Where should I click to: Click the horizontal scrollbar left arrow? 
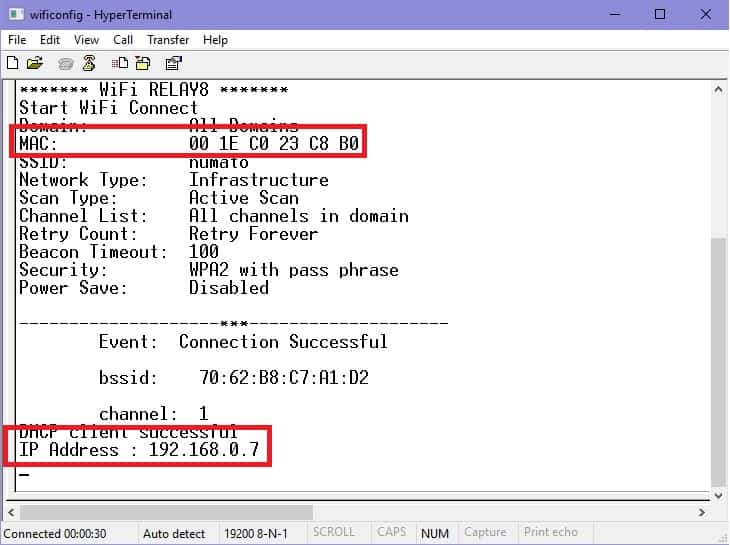coord(11,512)
